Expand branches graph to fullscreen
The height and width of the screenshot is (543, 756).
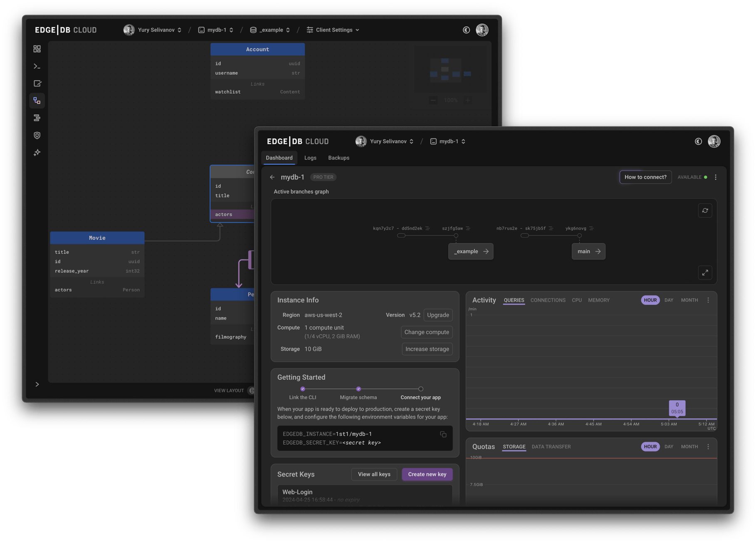coord(705,273)
